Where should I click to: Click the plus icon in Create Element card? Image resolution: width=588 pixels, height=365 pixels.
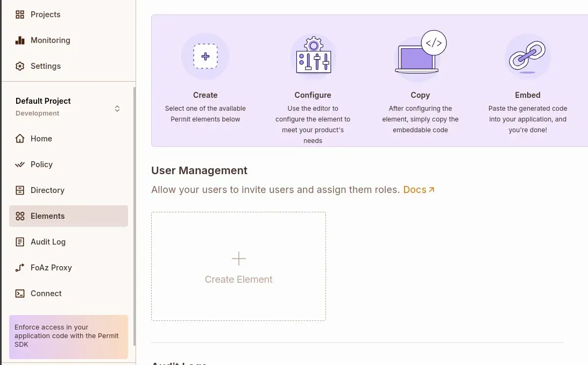coord(238,259)
